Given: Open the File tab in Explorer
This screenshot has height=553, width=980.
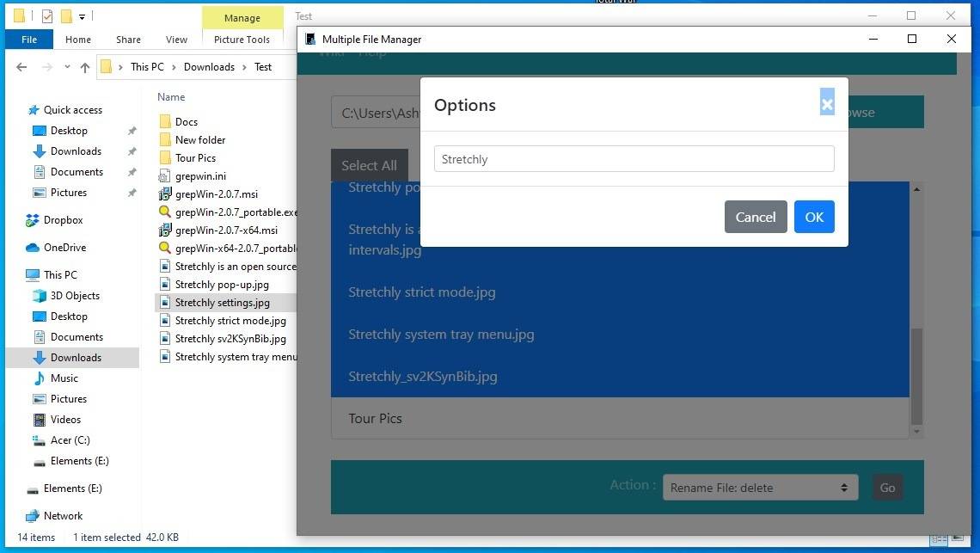Looking at the screenshot, I should (28, 40).
